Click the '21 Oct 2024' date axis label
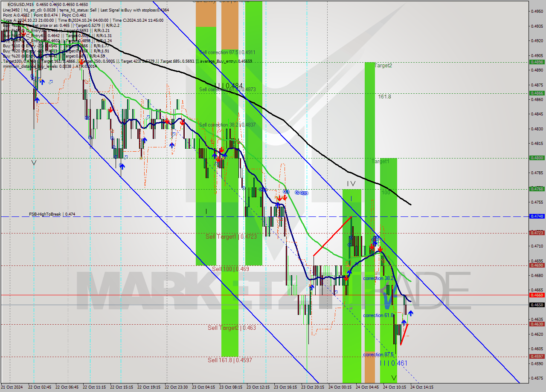This screenshot has width=546, height=392. [x=12, y=387]
